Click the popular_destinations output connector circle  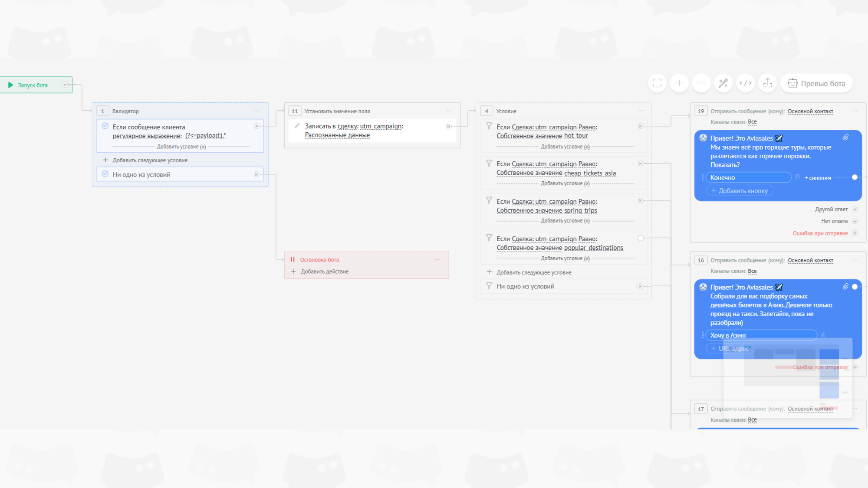pos(641,238)
